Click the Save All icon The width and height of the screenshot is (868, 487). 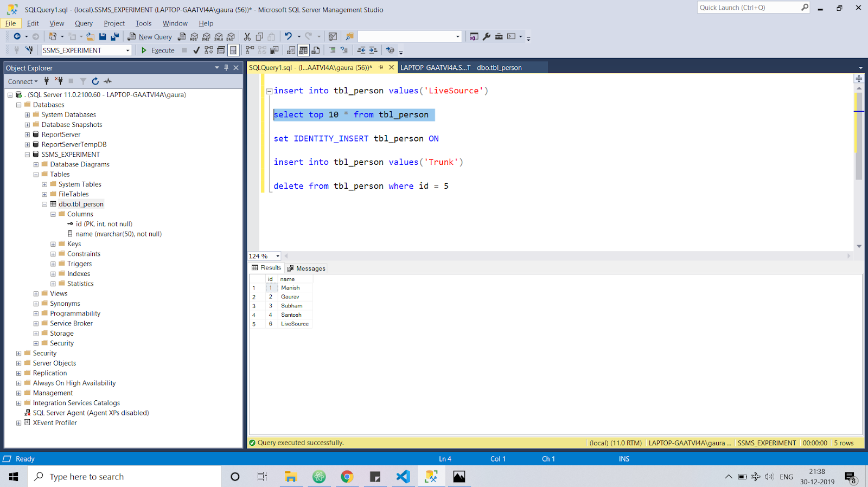pyautogui.click(x=114, y=37)
